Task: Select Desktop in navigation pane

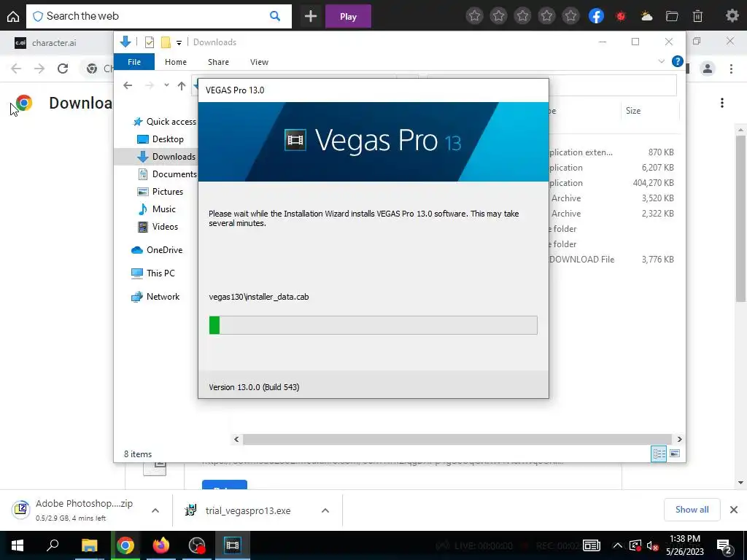Action: [x=160, y=139]
